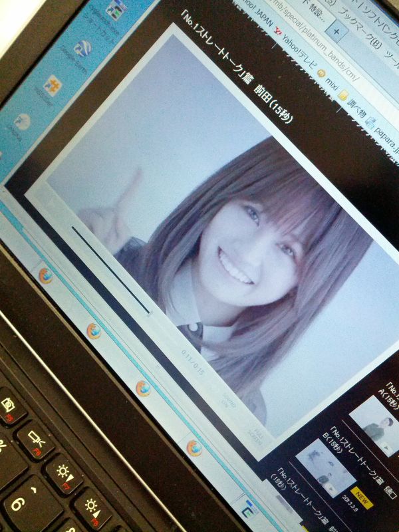Open the puzzle-piece desktop shortcut icon
The height and width of the screenshot is (532, 399).
(x=52, y=87)
